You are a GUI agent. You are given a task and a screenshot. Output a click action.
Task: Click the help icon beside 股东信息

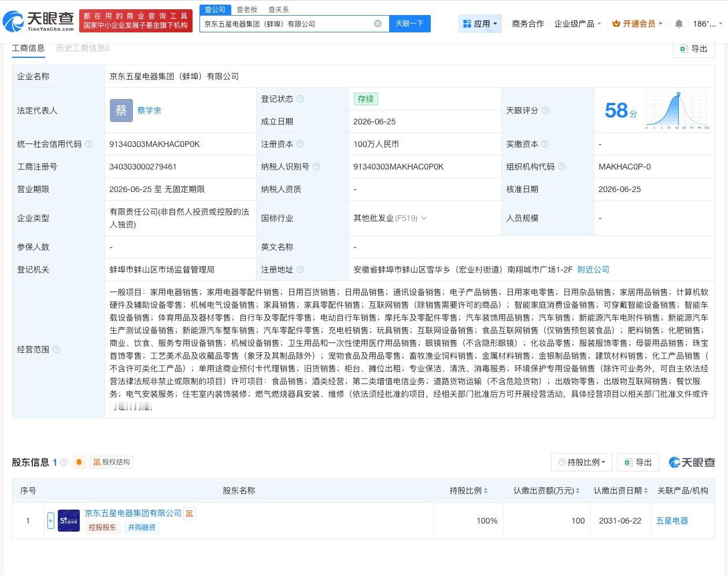(x=64, y=462)
